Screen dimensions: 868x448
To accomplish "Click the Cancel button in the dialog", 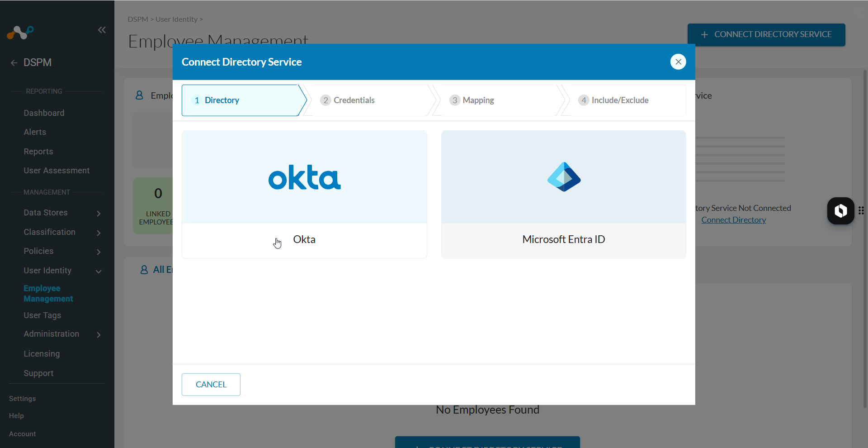I will click(x=211, y=385).
